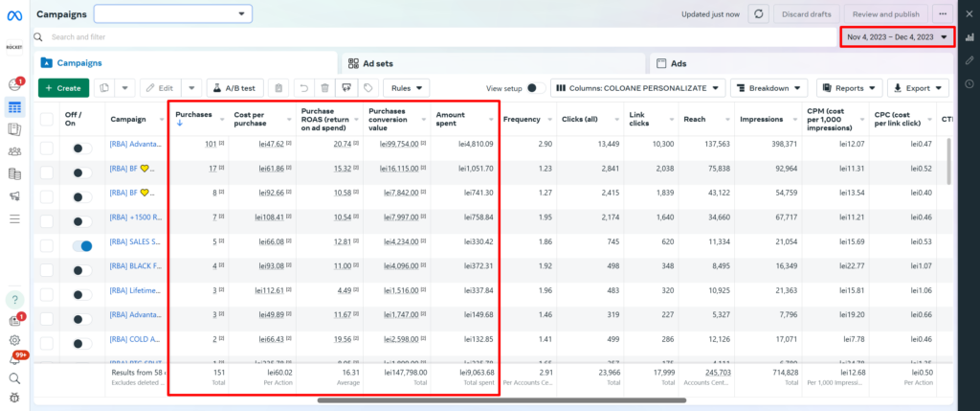The width and height of the screenshot is (980, 411).
Task: Click the Edit button
Action: pos(161,88)
